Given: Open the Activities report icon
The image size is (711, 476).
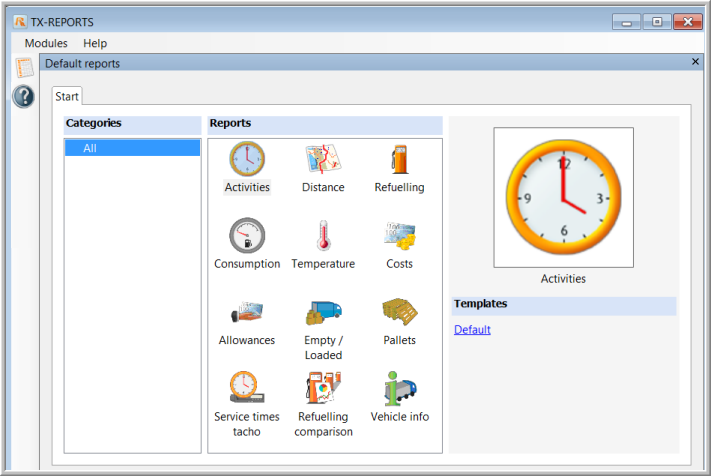Looking at the screenshot, I should click(247, 159).
